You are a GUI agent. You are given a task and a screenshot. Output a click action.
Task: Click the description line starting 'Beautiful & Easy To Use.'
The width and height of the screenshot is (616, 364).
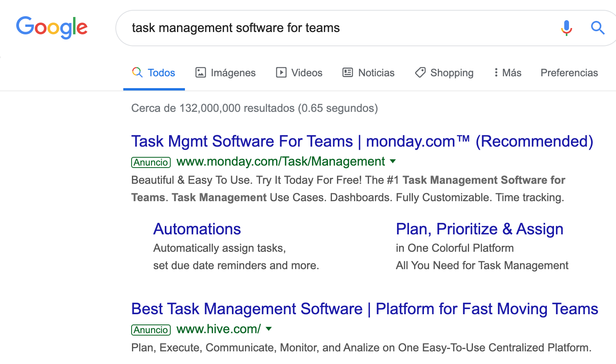(x=348, y=180)
